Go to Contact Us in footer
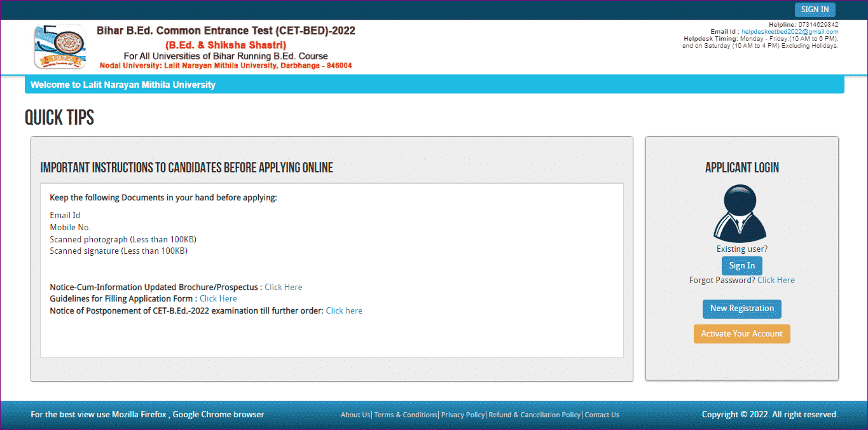 click(602, 415)
